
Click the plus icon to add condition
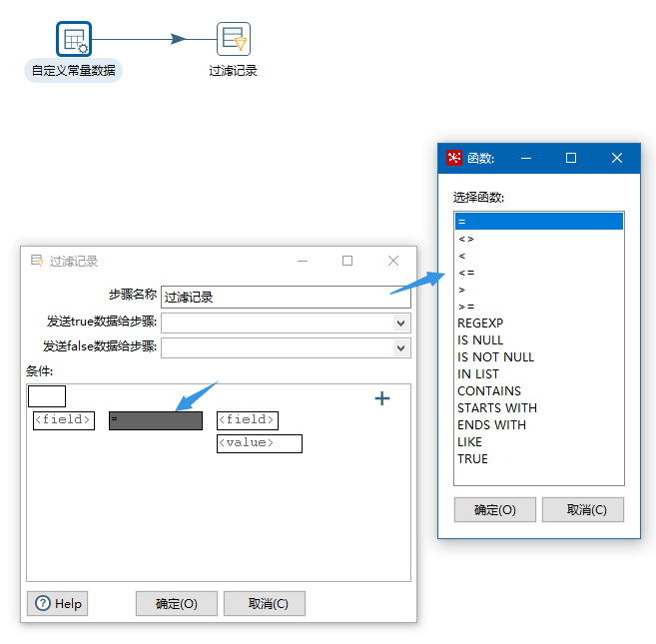click(x=382, y=398)
